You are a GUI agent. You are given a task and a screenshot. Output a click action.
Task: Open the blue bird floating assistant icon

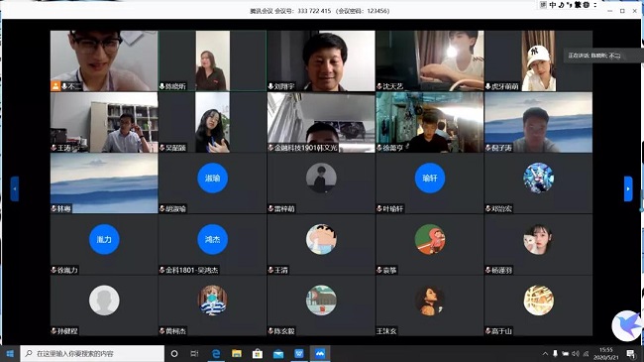(x=627, y=325)
